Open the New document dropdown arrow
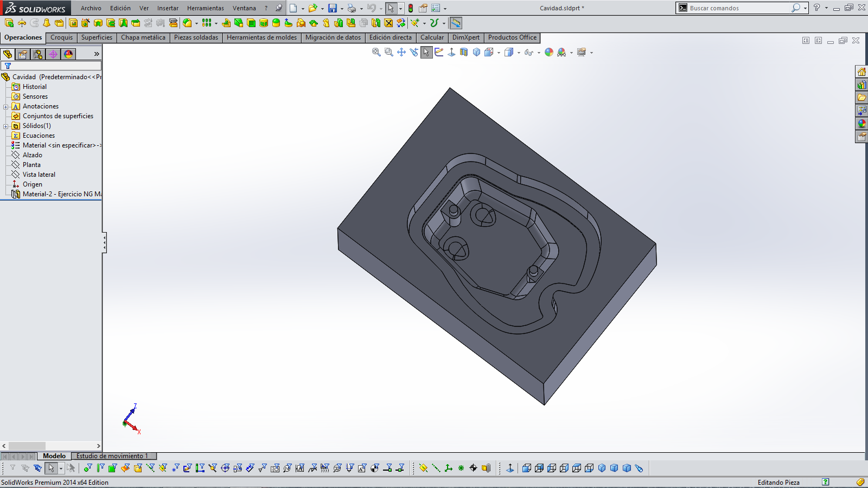This screenshot has width=868, height=488. point(303,9)
